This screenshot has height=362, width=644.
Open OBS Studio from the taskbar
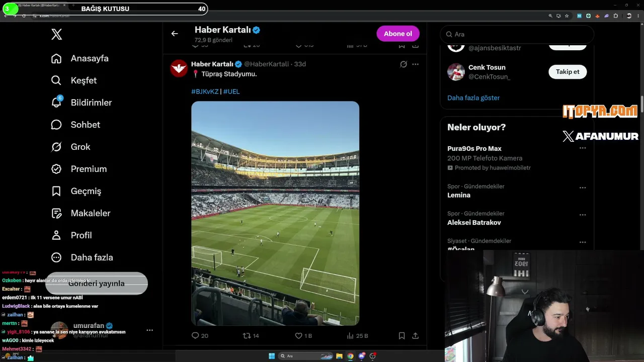tap(373, 356)
